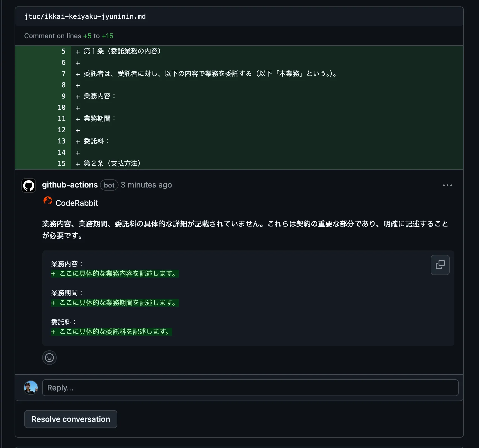Open the github-actions author profile link

[70, 185]
